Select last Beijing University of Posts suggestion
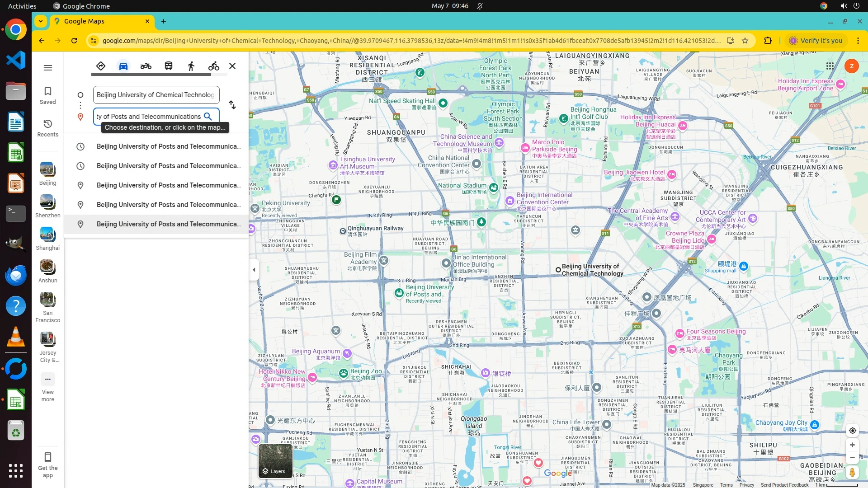Image resolution: width=868 pixels, height=488 pixels. 168,224
